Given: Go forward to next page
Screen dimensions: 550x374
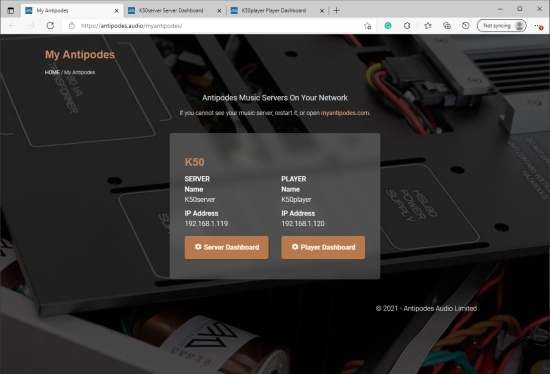Looking at the screenshot, I should point(31,26).
